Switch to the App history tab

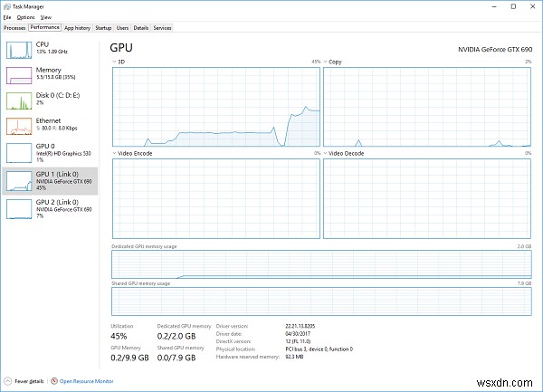(77, 28)
